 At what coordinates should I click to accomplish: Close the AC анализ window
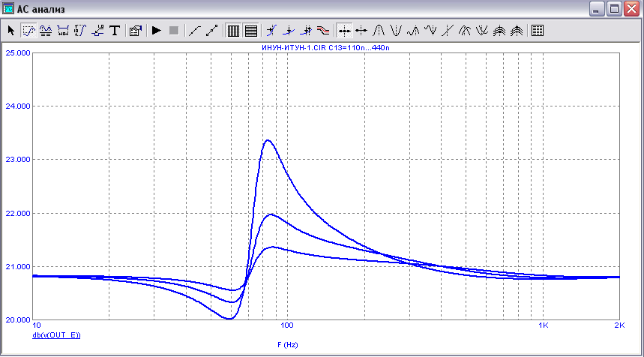pyautogui.click(x=632, y=9)
